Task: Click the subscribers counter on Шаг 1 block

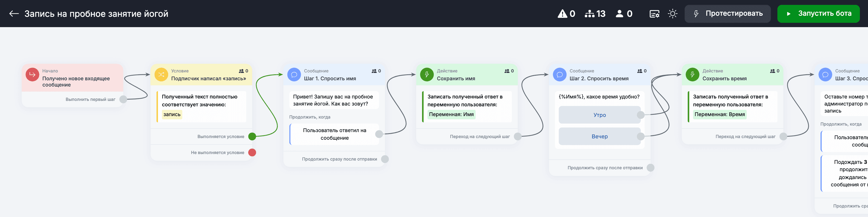Action: tap(376, 71)
